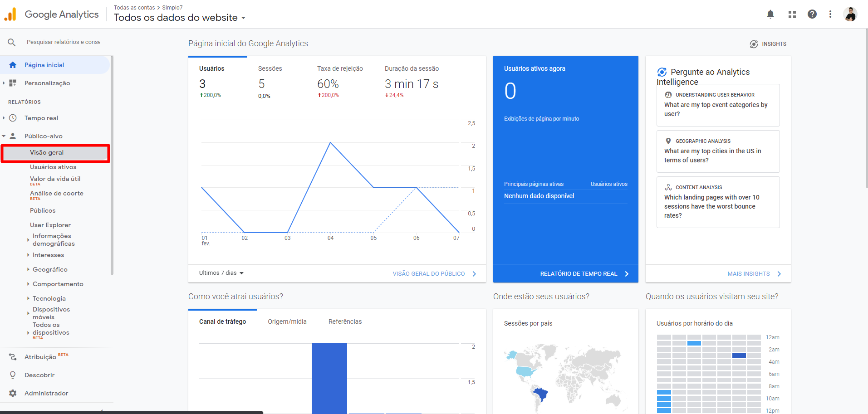The height and width of the screenshot is (414, 868).
Task: Expand the Personalização menu arrow
Action: [x=4, y=83]
